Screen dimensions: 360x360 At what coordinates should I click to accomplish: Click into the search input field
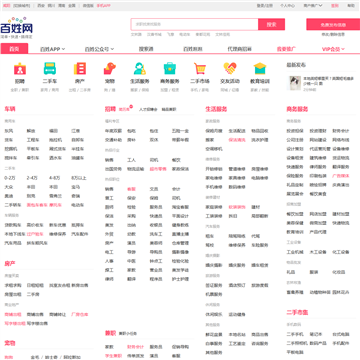194,24
